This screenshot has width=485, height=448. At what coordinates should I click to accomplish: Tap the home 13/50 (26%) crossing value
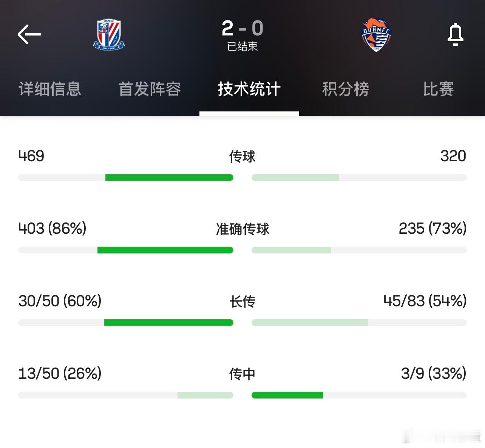click(x=60, y=374)
